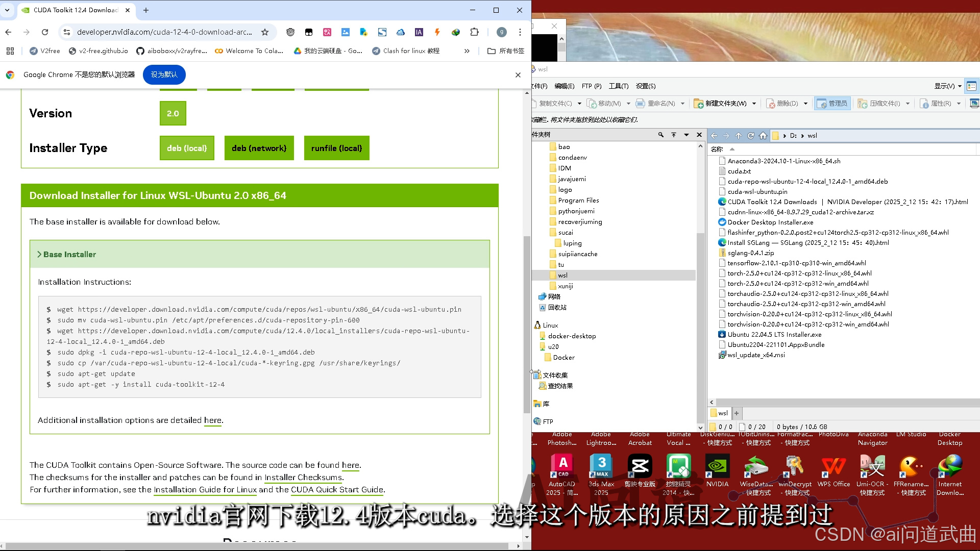Toggle the bookmark star for the CUDA page
The width and height of the screenshot is (980, 551).
pyautogui.click(x=265, y=32)
